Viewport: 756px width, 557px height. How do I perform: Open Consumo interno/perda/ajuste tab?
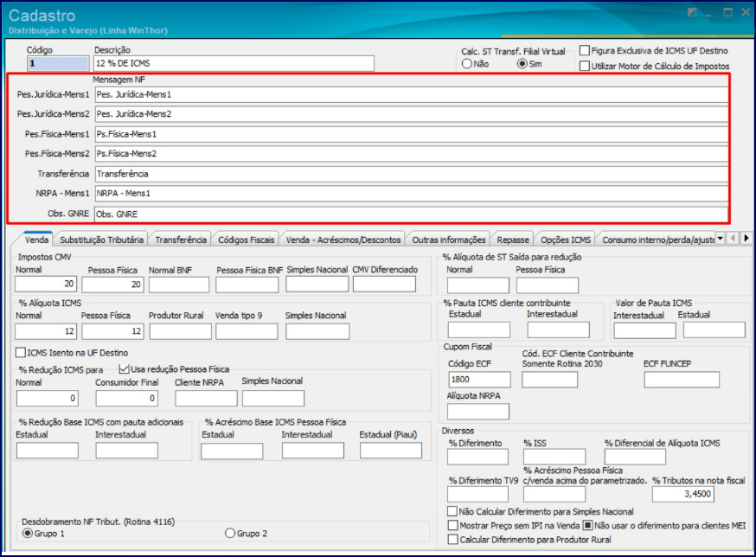tap(657, 240)
